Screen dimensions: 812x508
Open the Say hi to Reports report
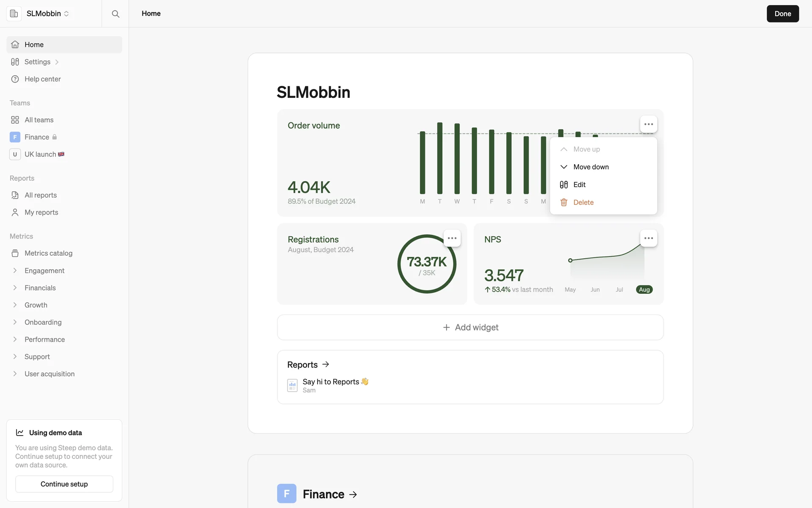click(331, 382)
